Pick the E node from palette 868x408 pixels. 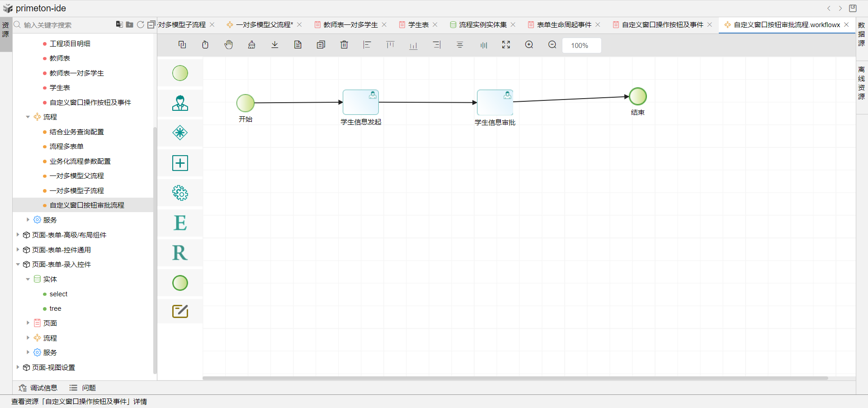click(x=180, y=223)
